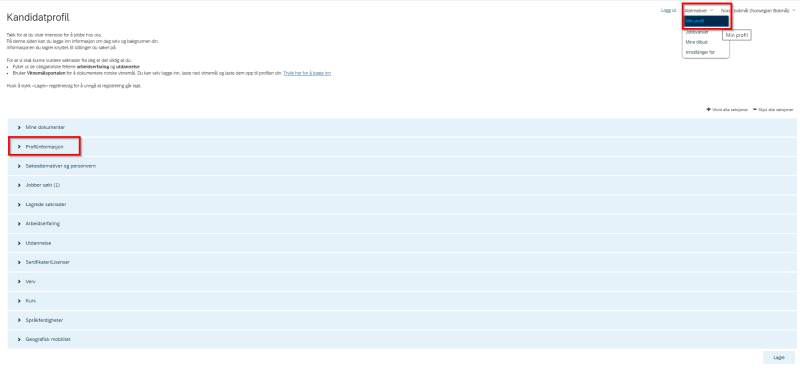Expand the Mine dokumenter section
The height and width of the screenshot is (371, 800).
click(402, 128)
